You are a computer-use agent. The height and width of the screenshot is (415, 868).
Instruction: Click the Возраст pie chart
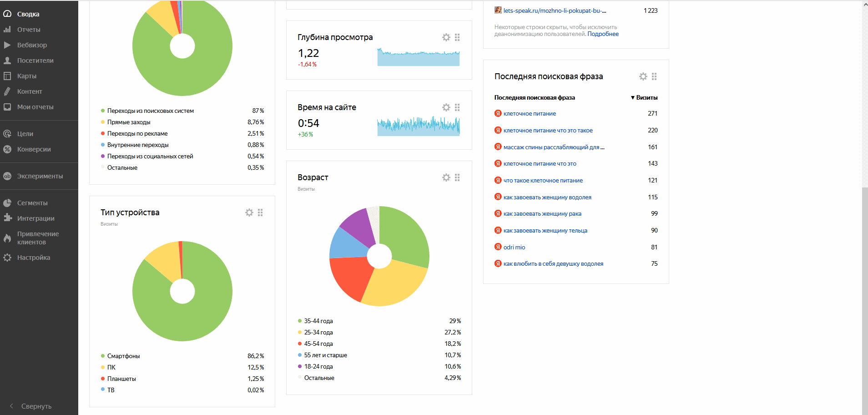coord(379,256)
